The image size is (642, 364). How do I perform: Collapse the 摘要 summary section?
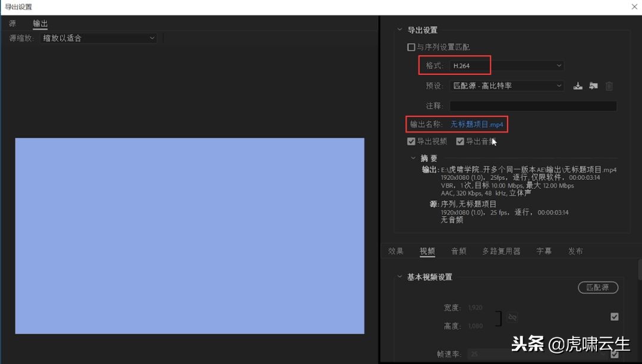click(x=413, y=158)
